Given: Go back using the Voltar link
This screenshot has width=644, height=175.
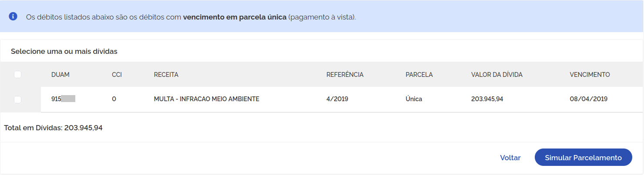Looking at the screenshot, I should pos(510,158).
